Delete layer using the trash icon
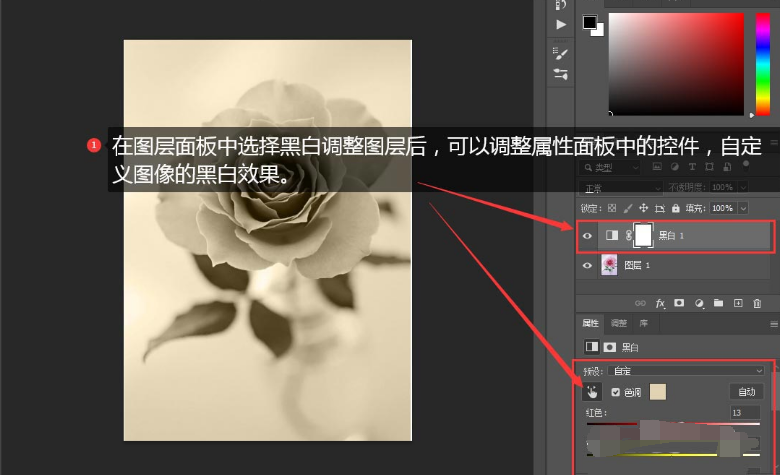The width and height of the screenshot is (780, 475). click(758, 302)
